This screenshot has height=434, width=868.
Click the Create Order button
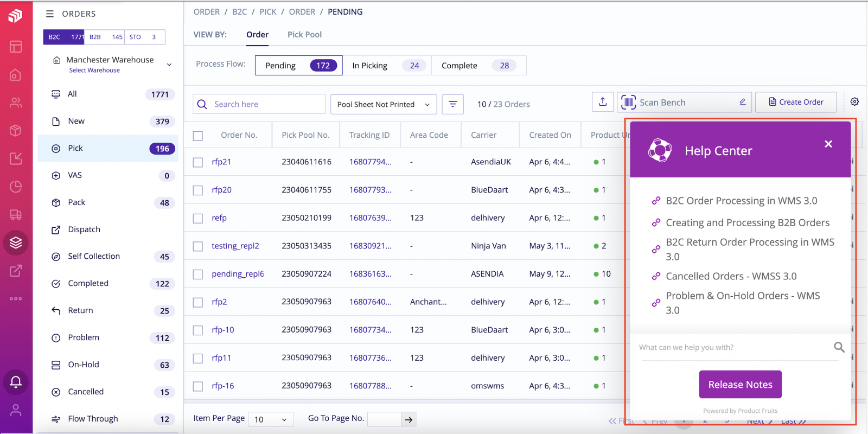796,102
